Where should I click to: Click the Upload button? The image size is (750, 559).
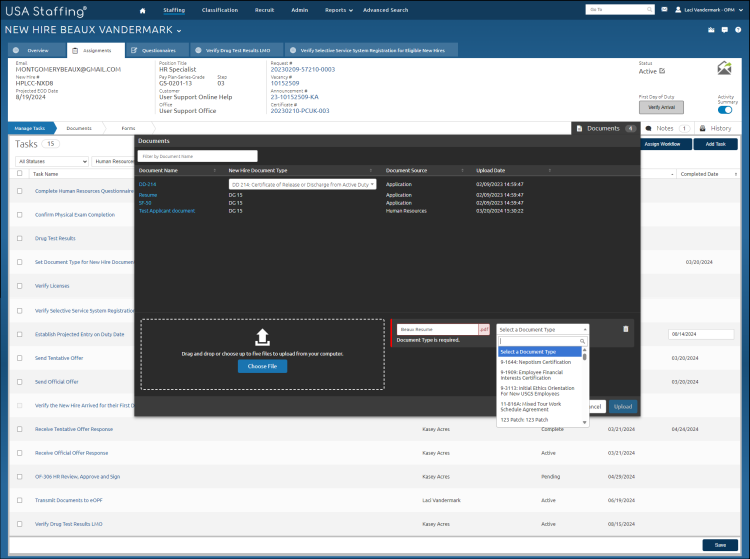point(623,406)
